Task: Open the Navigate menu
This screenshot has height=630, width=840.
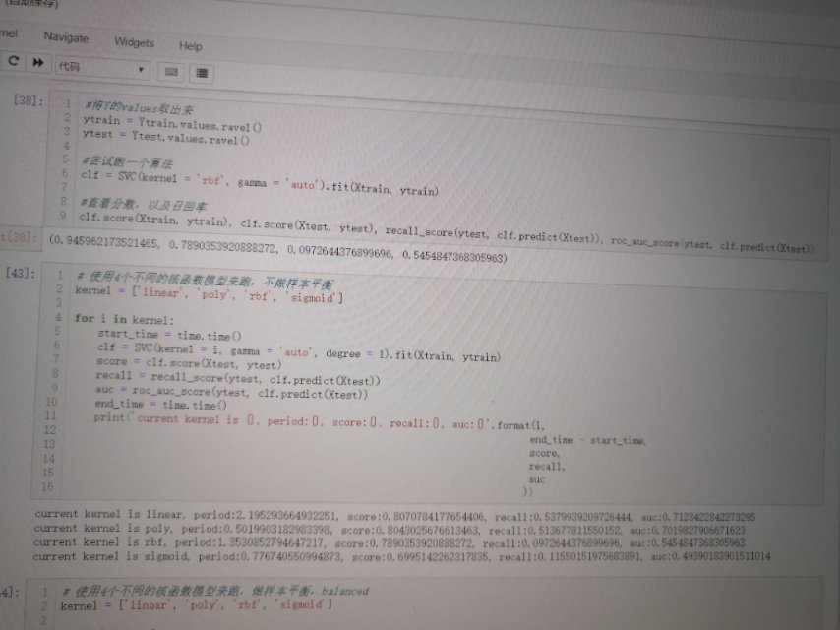Action: pos(66,37)
